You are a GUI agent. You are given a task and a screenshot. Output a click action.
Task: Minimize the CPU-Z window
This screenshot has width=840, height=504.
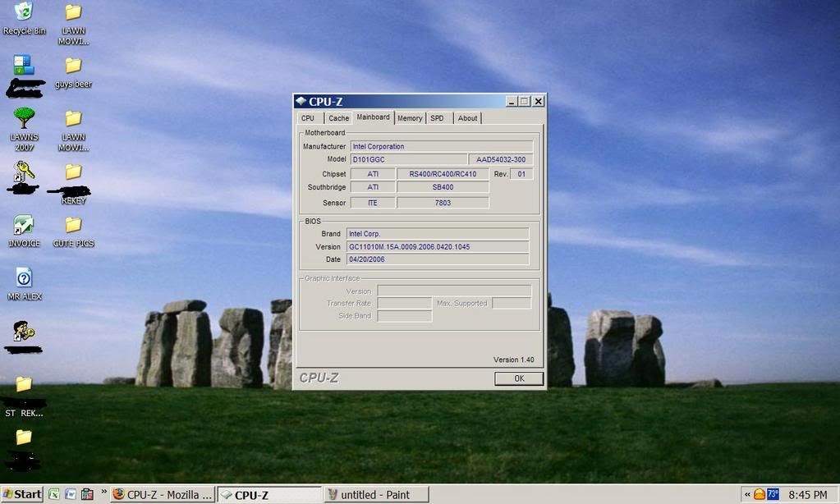coord(512,101)
